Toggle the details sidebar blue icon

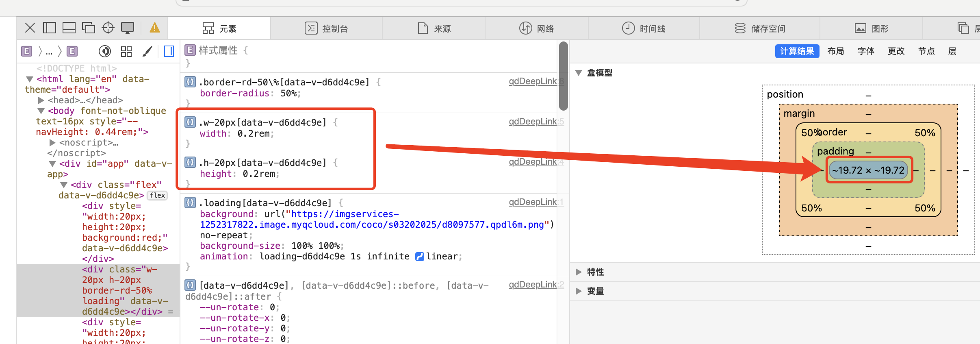(169, 51)
